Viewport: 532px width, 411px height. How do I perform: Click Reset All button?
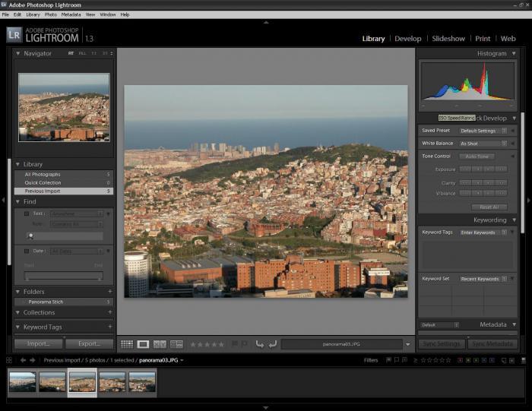click(489, 207)
